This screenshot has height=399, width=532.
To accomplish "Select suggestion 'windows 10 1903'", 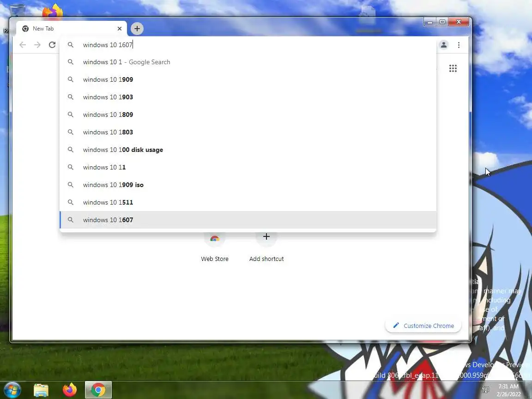I will (x=248, y=97).
